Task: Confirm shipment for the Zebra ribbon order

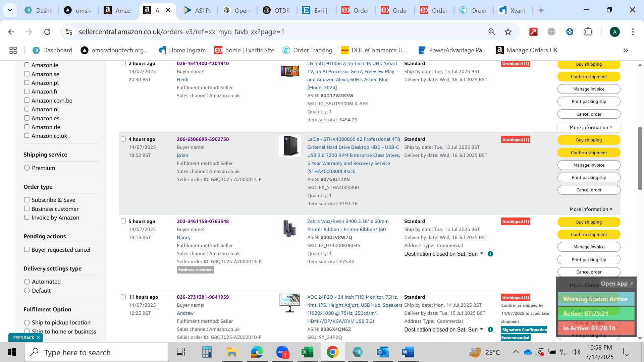Action: (589, 235)
